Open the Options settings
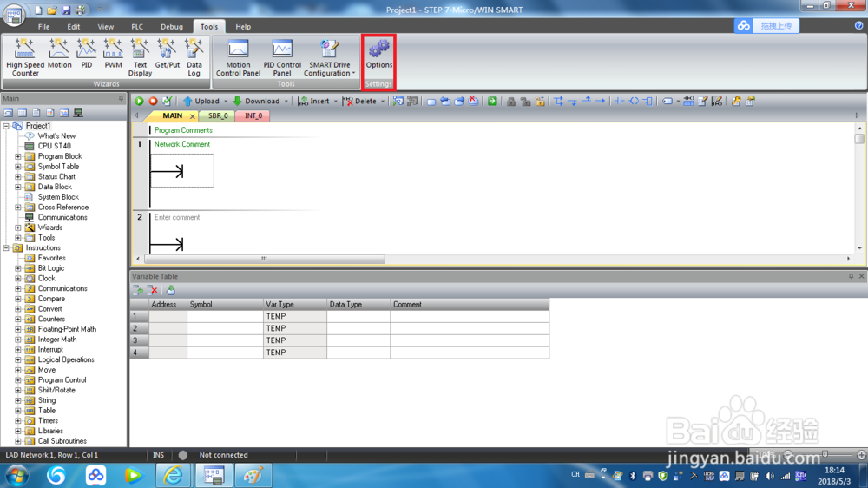The height and width of the screenshot is (488, 868). pos(378,55)
